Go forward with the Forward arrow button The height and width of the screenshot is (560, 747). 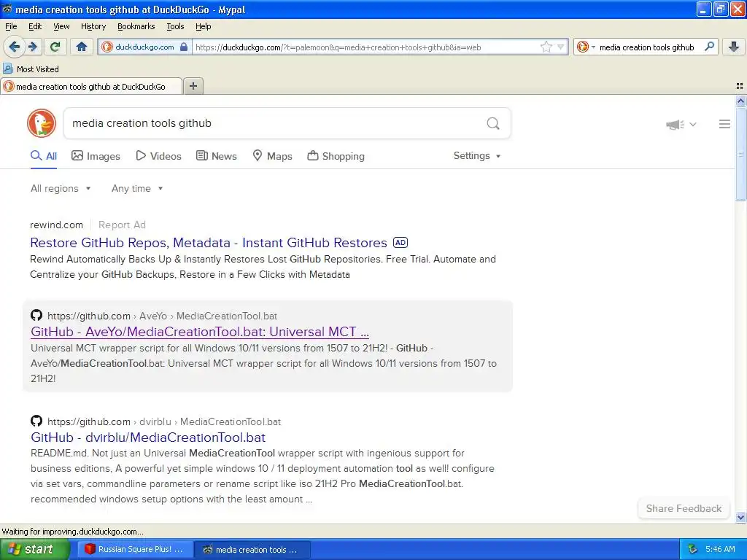point(33,47)
